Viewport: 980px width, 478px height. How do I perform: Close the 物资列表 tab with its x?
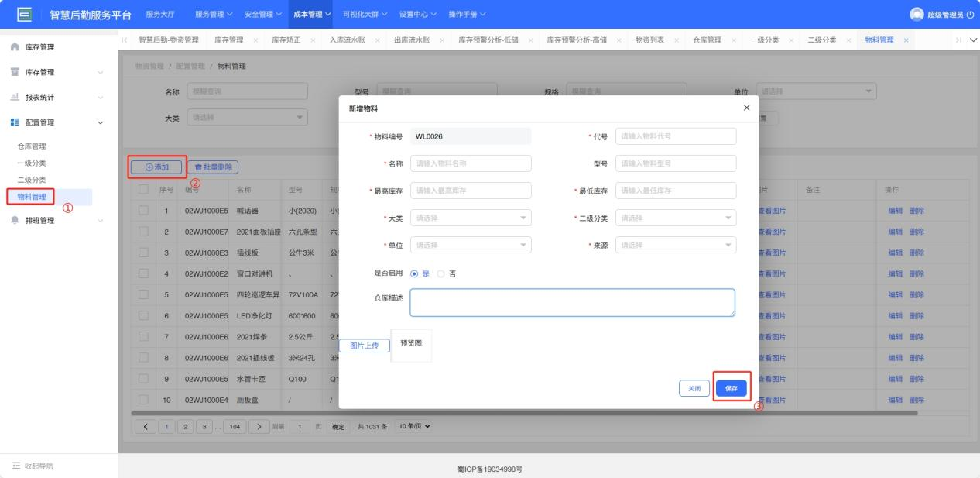coord(676,40)
